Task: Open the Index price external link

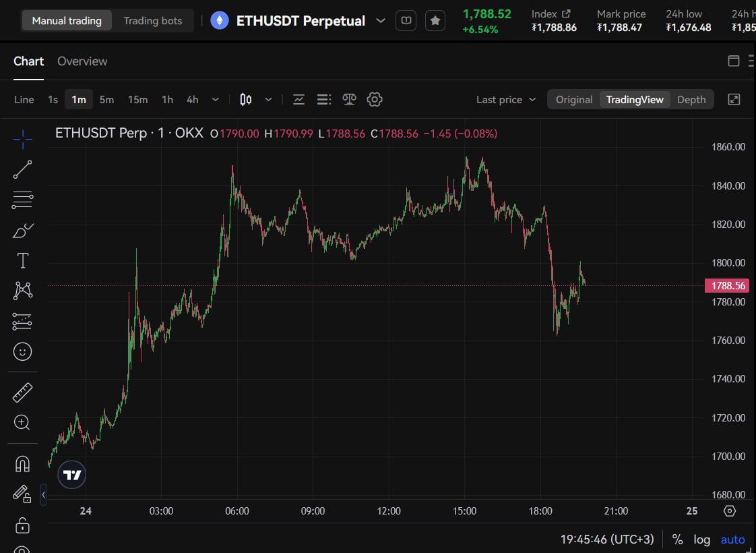Action: [x=566, y=14]
